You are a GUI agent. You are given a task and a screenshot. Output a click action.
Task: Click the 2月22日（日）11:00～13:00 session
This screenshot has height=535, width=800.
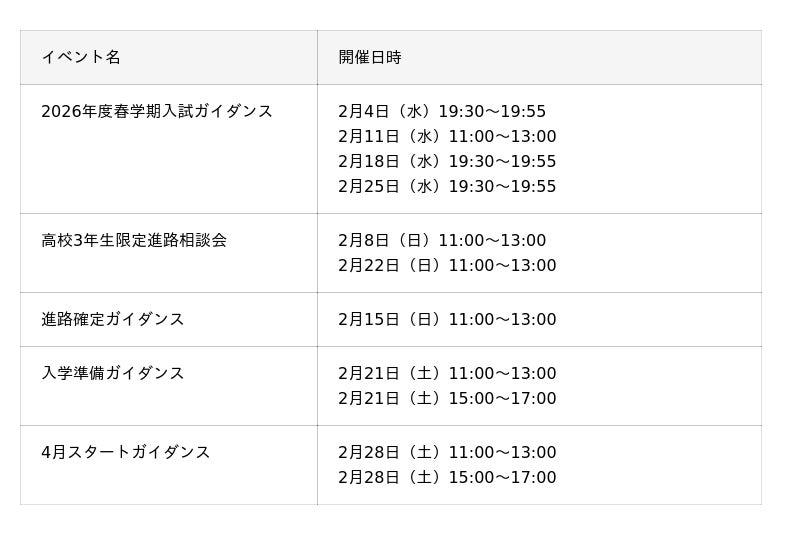[447, 265]
